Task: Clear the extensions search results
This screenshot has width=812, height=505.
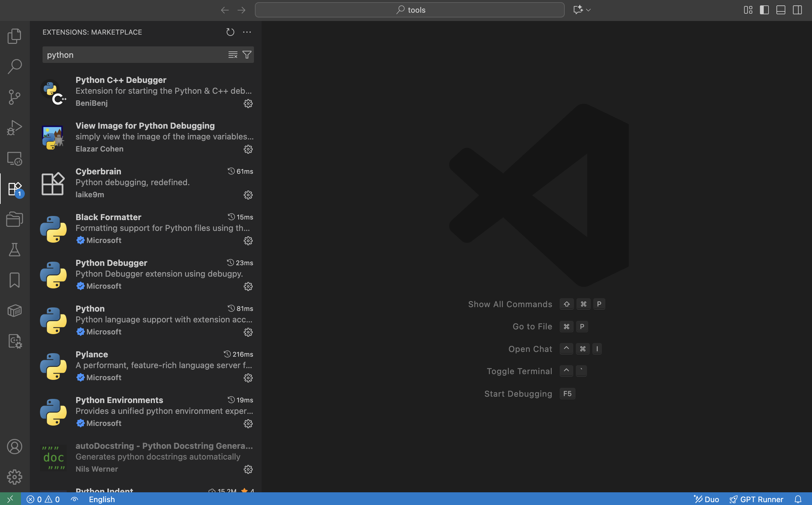Action: 233,55
